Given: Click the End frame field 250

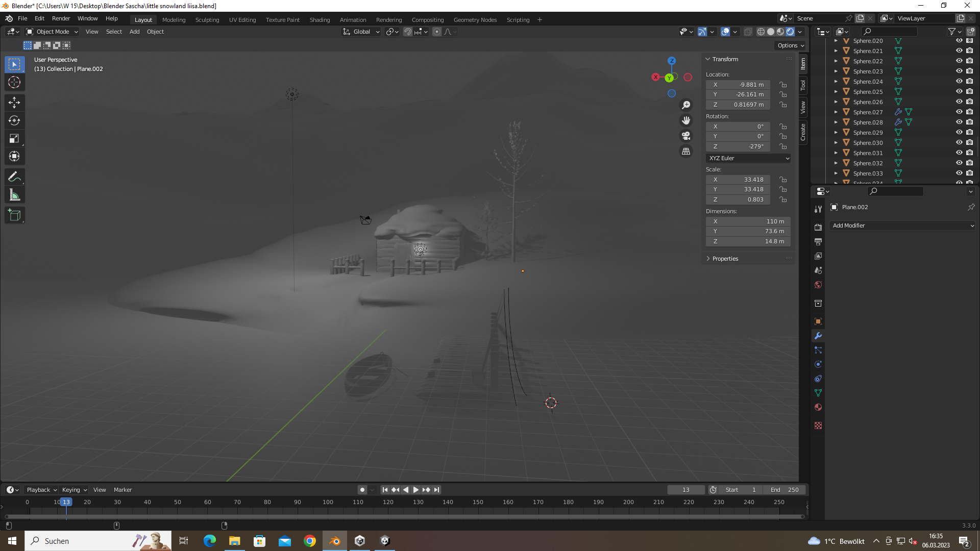Looking at the screenshot, I should [784, 490].
